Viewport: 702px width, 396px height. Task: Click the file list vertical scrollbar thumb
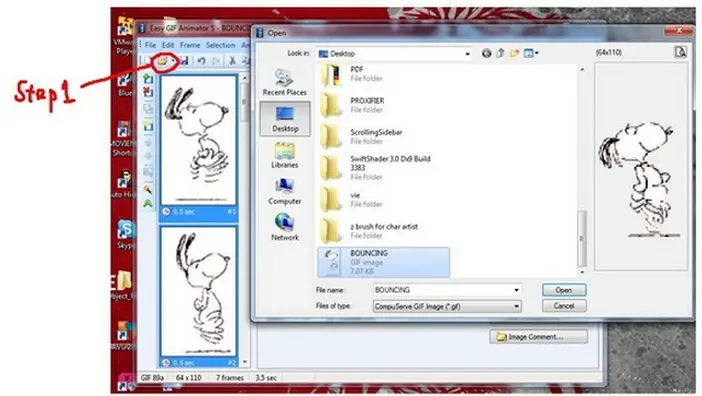582,238
